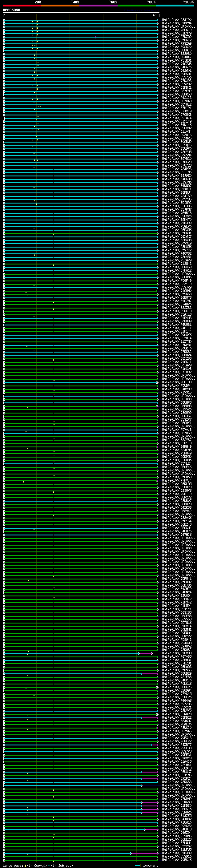
Task: Open the last hit UniRef100_Q0BGJ6
Action: 177,860
